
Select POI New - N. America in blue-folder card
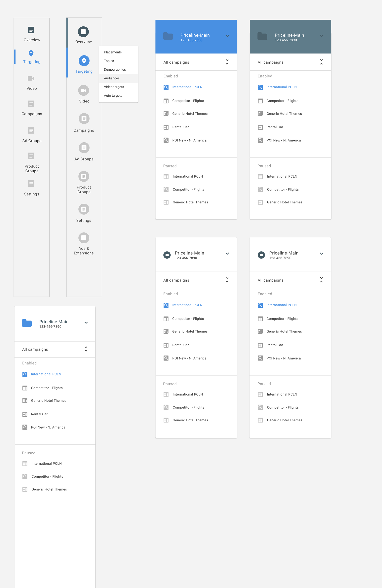click(x=48, y=427)
